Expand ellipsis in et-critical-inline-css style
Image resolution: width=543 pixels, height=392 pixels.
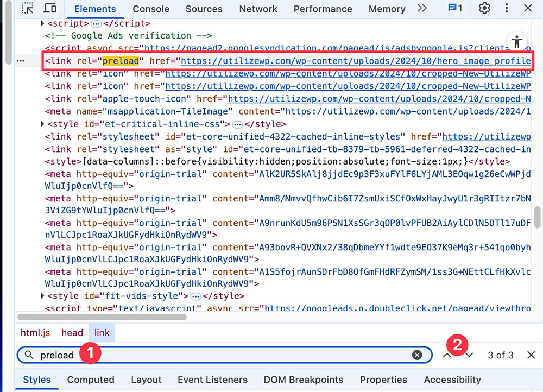(237, 124)
